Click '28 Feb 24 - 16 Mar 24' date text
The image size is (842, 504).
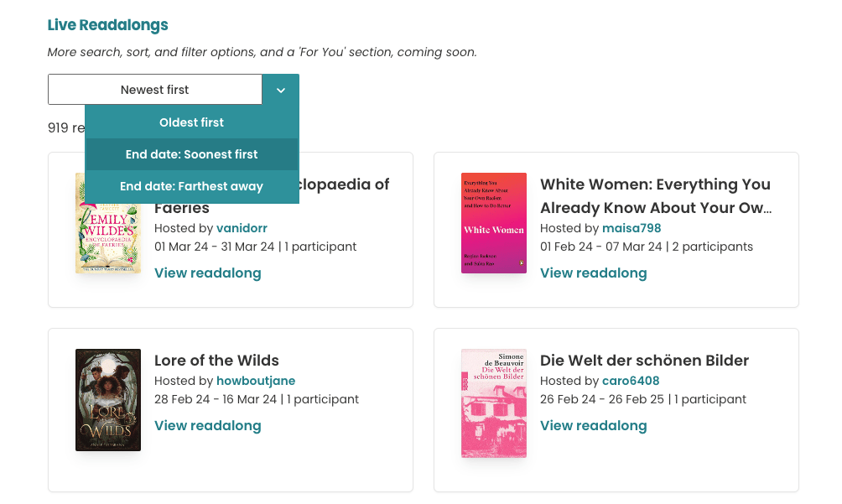pyautogui.click(x=216, y=399)
